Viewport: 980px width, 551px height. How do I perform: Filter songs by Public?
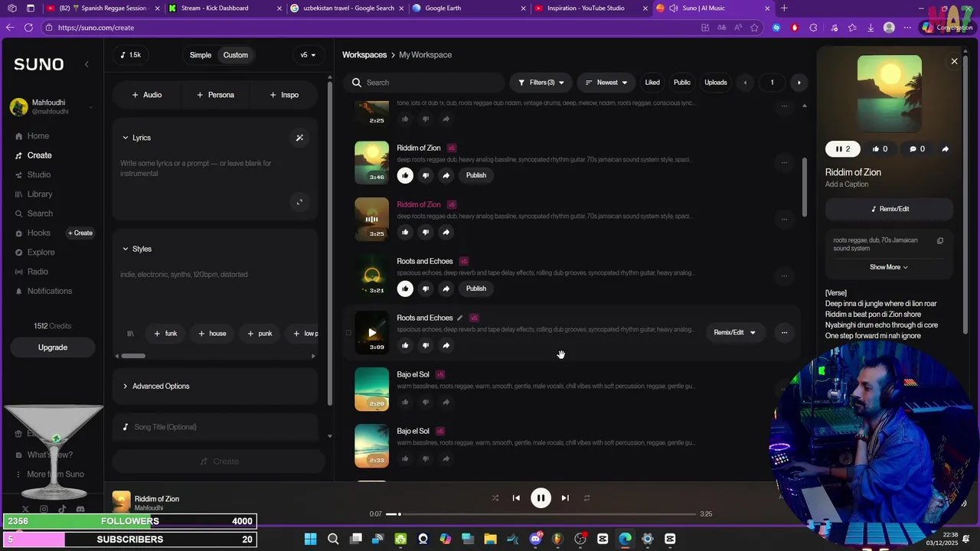click(682, 83)
